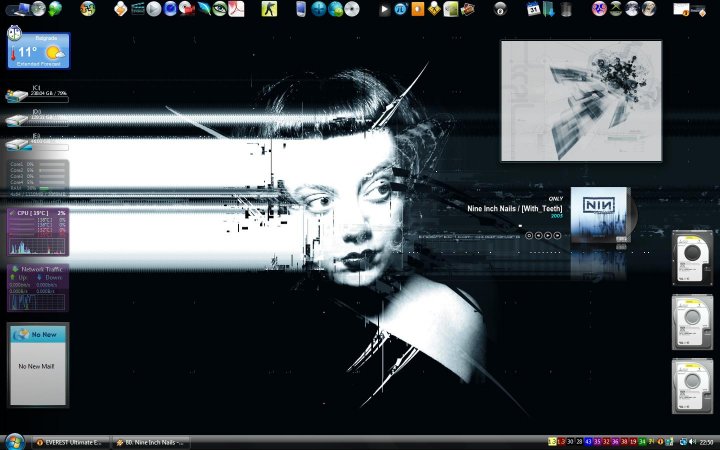720x450 pixels.
Task: Skip to next track in music widget
Action: (557, 235)
